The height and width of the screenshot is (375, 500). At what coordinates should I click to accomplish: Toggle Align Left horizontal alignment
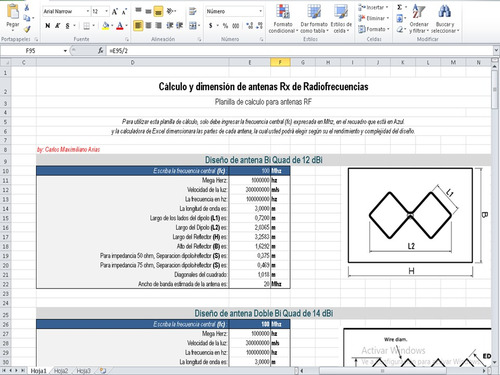pos(138,25)
